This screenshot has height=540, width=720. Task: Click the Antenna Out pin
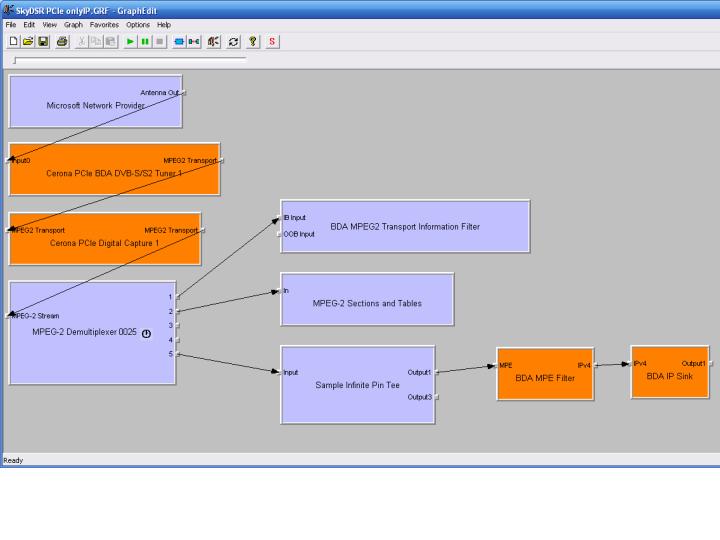point(184,93)
